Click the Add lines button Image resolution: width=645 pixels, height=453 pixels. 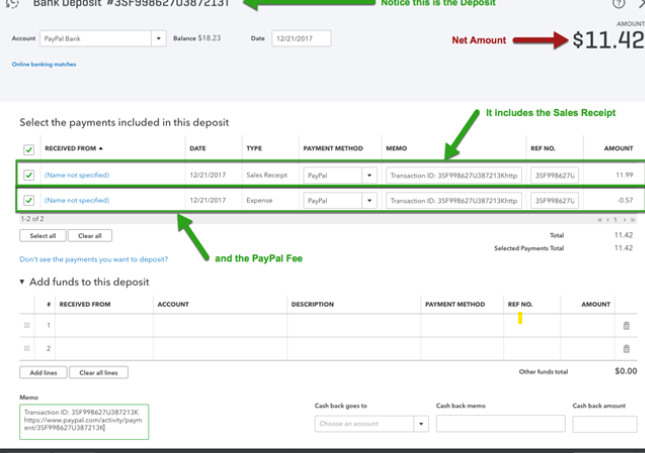(43, 372)
